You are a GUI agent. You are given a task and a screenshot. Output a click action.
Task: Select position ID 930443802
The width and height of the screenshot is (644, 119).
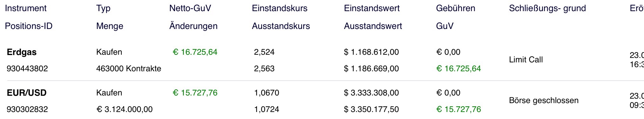(x=27, y=69)
